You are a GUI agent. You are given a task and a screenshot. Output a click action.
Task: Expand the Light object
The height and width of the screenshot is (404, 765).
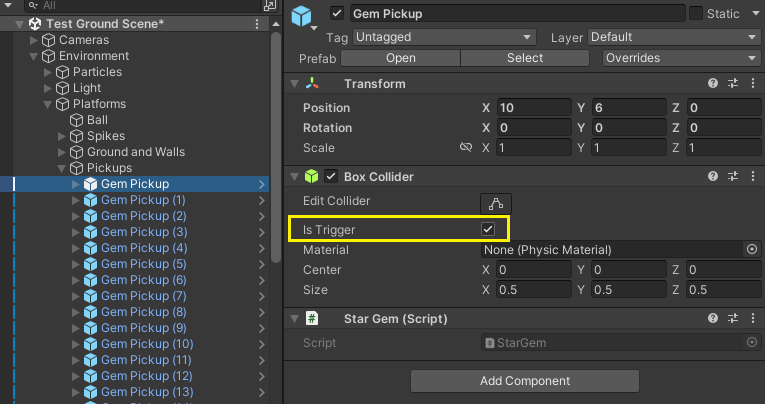48,88
